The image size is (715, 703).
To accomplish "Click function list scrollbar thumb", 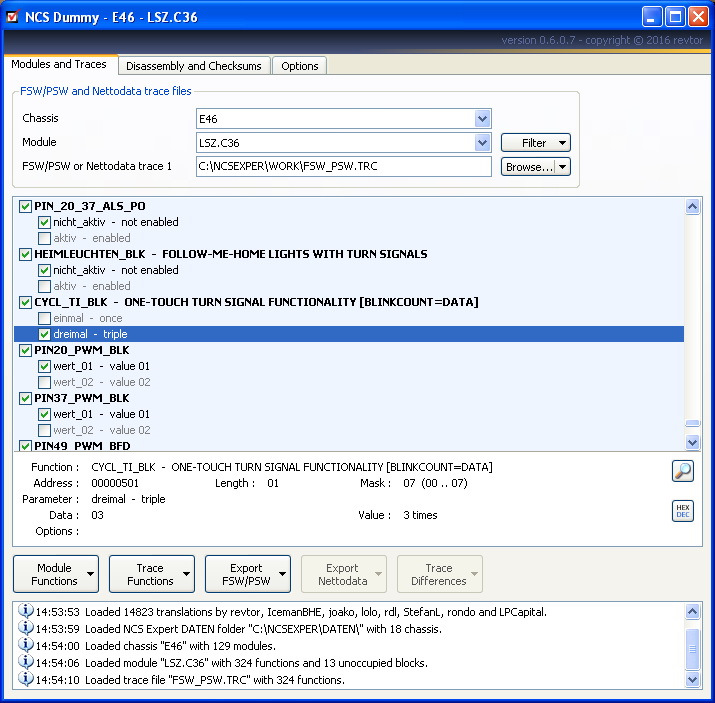I will tap(692, 423).
